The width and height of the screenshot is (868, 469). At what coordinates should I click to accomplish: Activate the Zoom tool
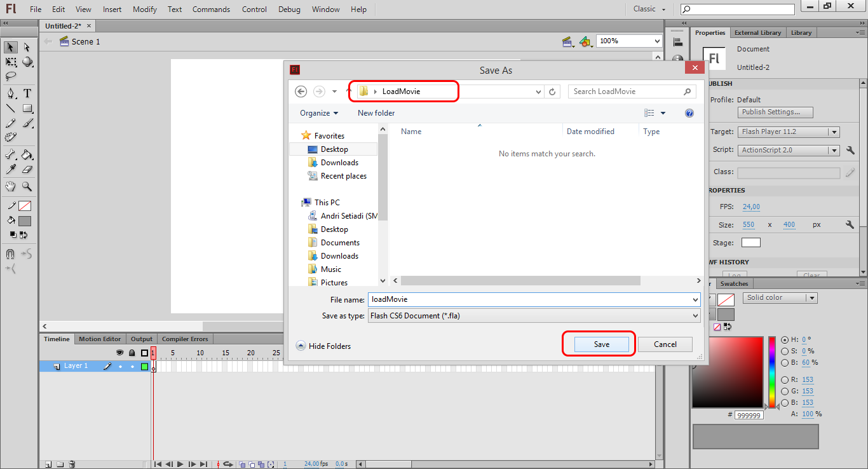point(28,186)
